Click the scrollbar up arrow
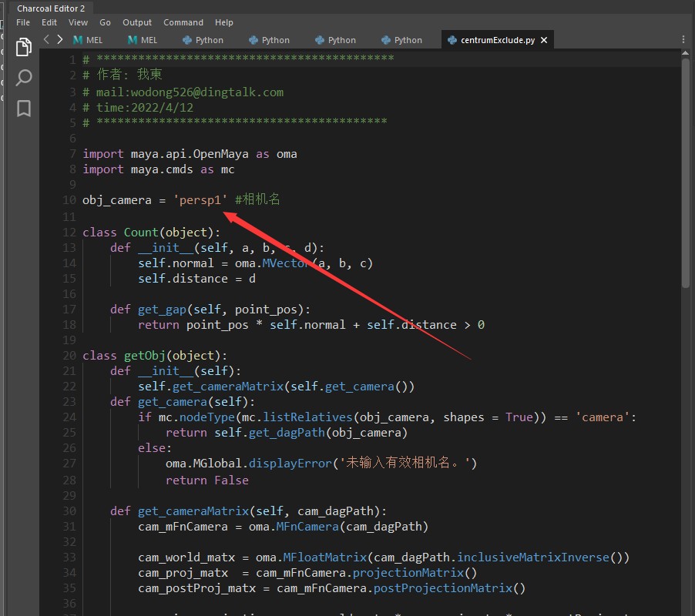695x616 pixels. 685,54
